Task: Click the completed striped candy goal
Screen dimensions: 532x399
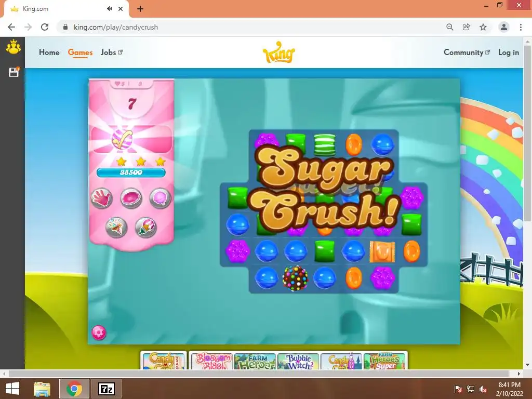Action: pos(122,139)
